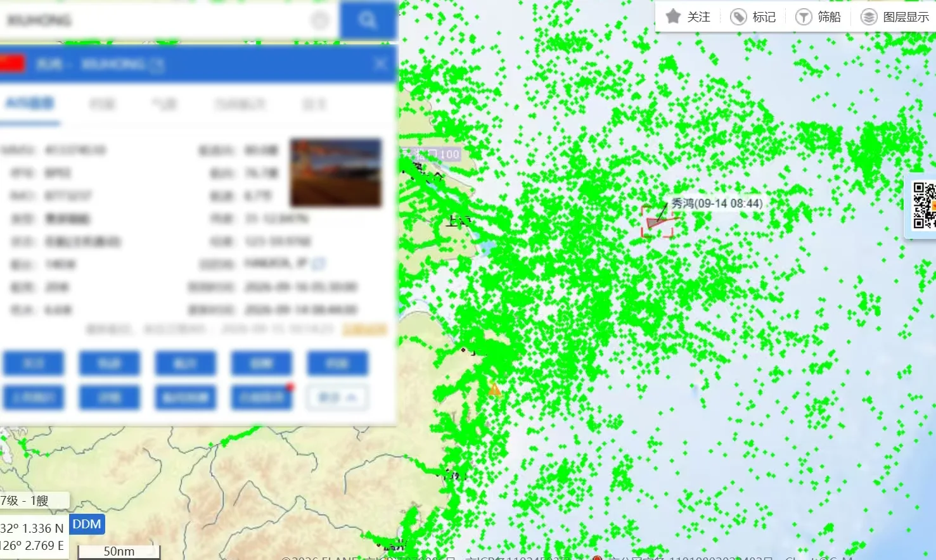Screen dimensions: 936x560
Task: Open the ship photo thumbnail
Action: (336, 173)
